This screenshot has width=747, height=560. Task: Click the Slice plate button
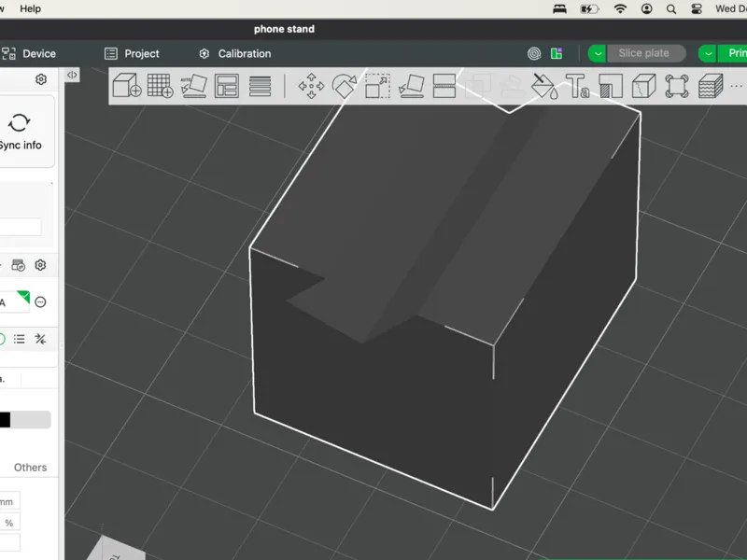click(646, 53)
